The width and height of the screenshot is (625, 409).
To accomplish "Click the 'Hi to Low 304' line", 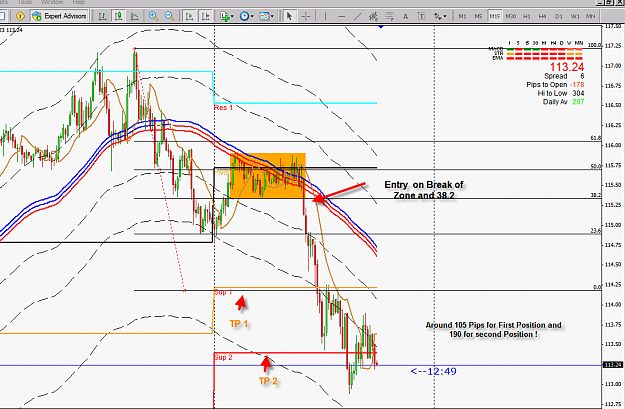I will point(561,93).
